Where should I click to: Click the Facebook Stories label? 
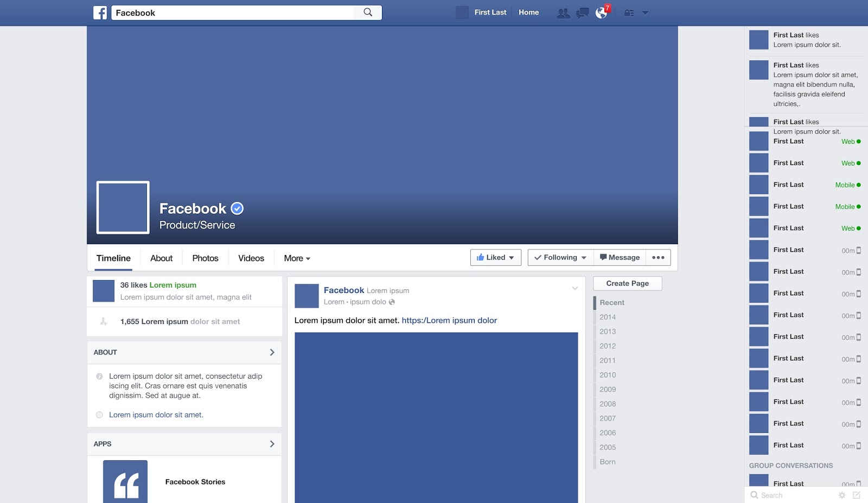coord(195,482)
